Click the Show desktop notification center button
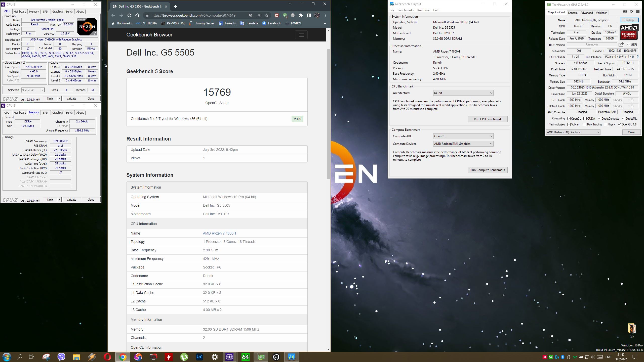This screenshot has height=362, width=644. [x=634, y=357]
